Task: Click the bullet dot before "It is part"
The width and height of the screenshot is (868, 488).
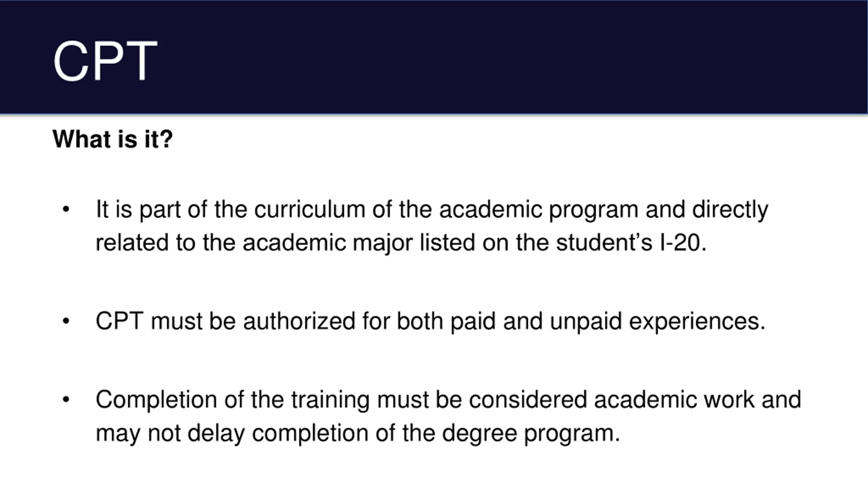Action: click(x=66, y=209)
